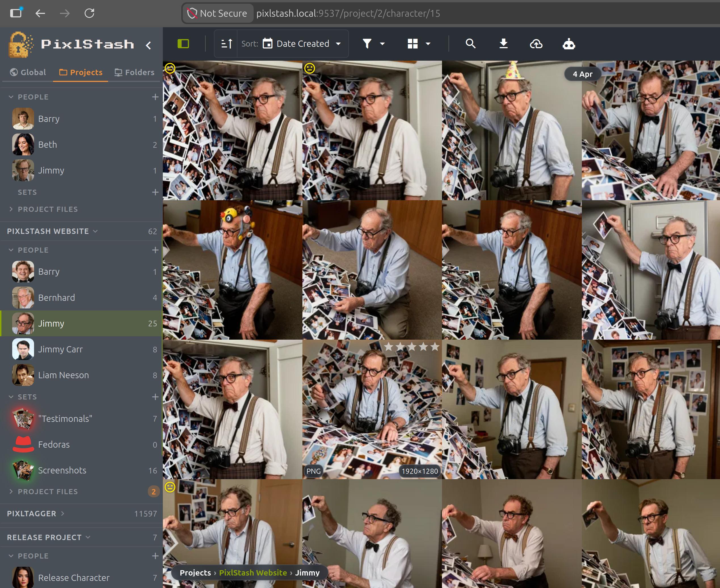The image size is (720, 588).
Task: Click Jimmy's avatar in the top people list
Action: coord(23,170)
